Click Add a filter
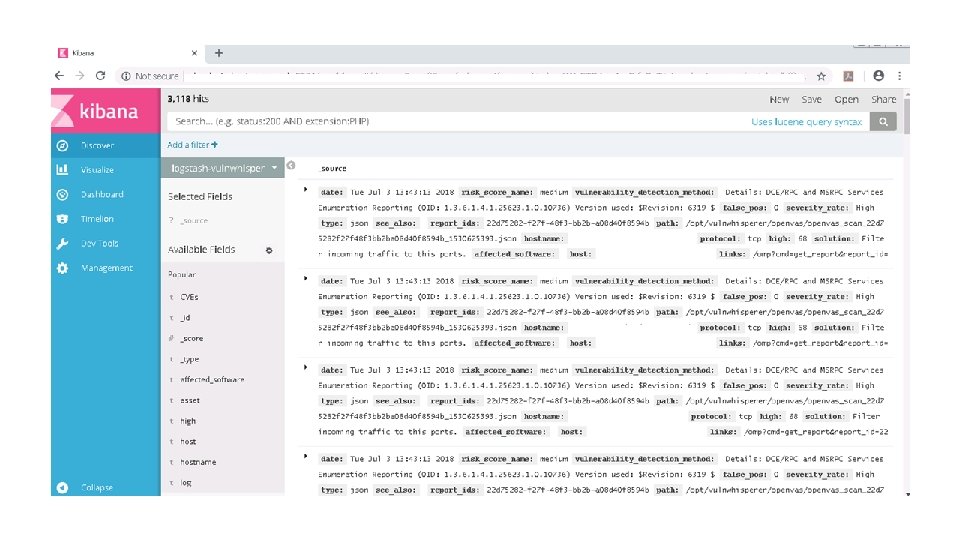This screenshot has height=540, width=960. point(192,145)
